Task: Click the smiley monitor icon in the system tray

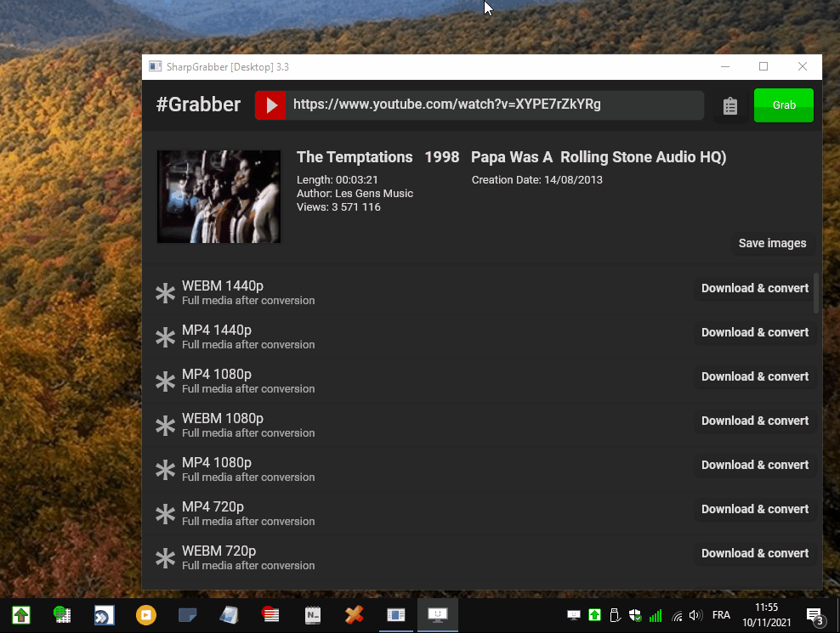Action: pos(574,615)
